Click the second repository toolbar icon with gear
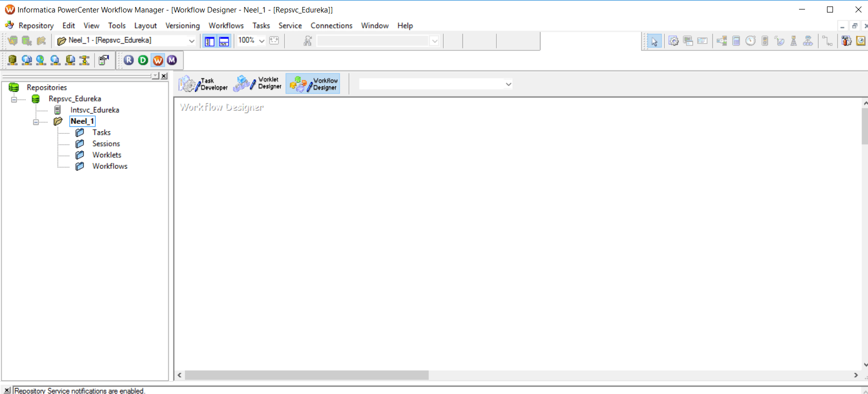Viewport: 868px width, 394px height. [x=27, y=40]
